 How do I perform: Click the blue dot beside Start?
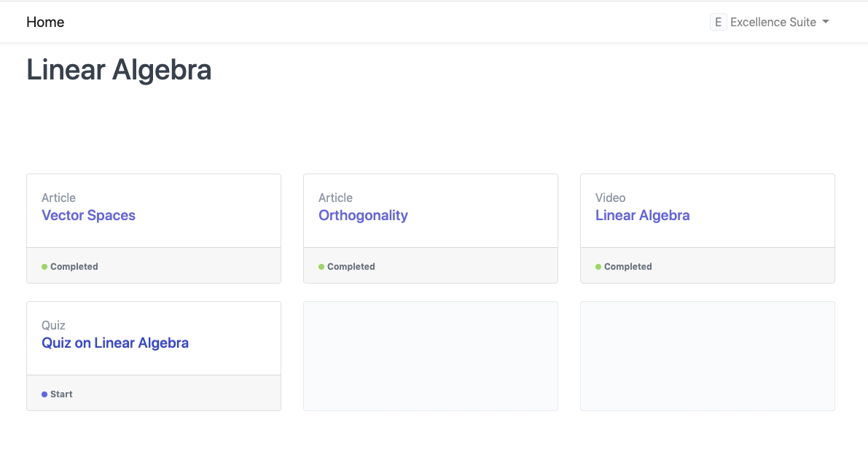(44, 394)
